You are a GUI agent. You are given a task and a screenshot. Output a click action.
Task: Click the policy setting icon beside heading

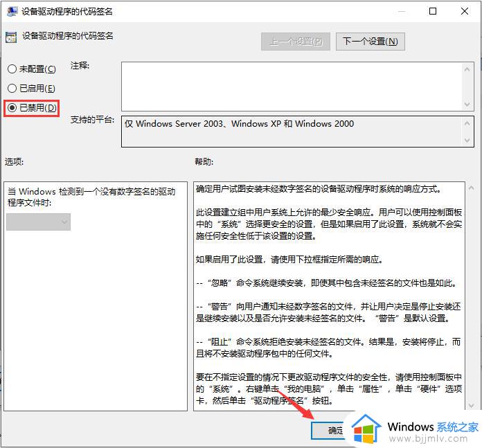[11, 37]
